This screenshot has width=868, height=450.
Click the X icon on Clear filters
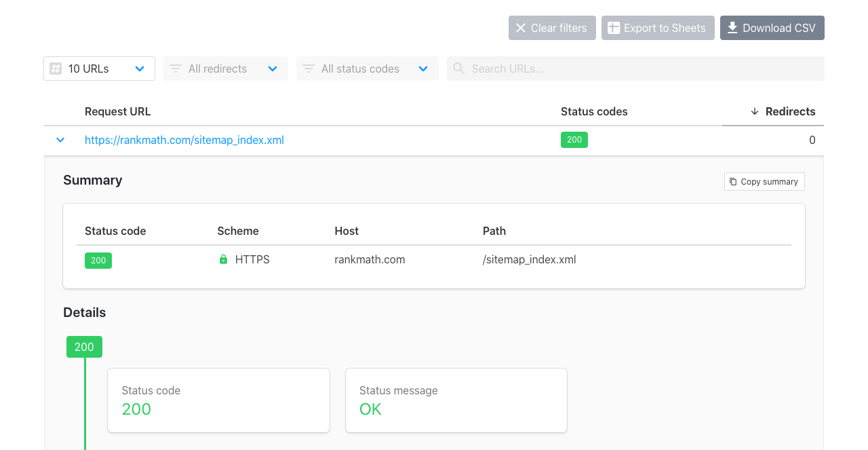[521, 28]
